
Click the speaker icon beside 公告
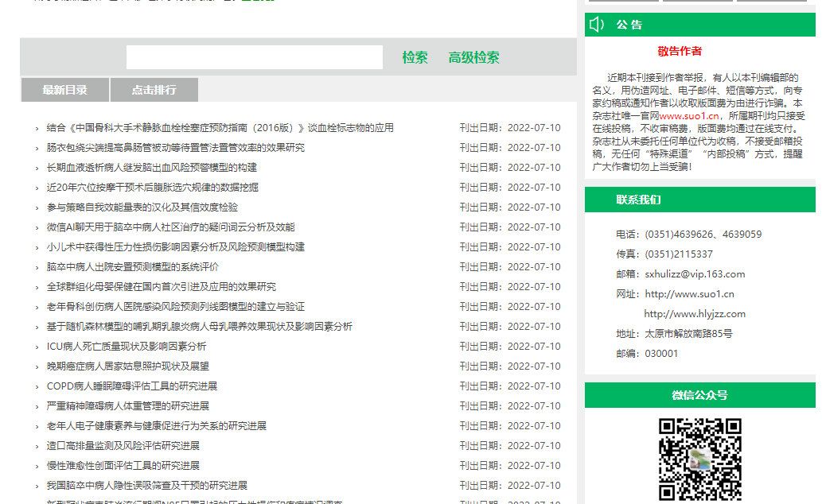[597, 25]
